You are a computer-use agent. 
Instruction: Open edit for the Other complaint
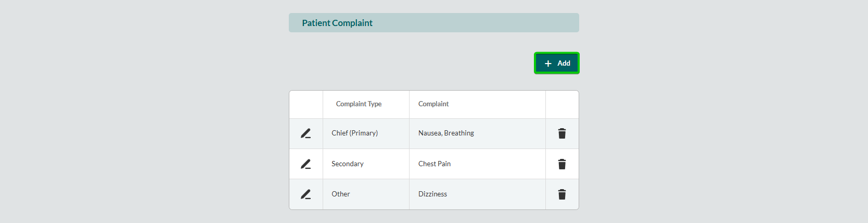pos(306,194)
